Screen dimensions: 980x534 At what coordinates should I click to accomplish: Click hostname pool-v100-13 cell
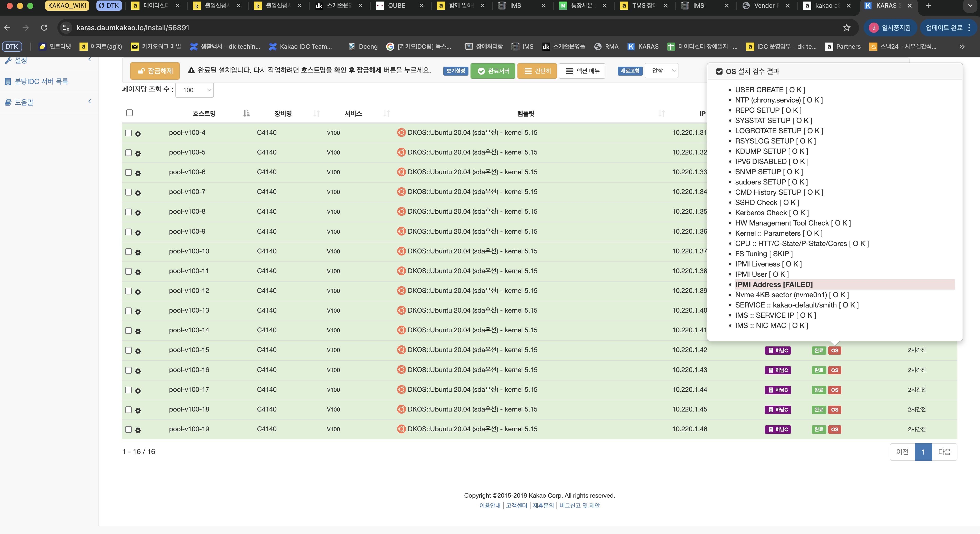[x=189, y=310]
